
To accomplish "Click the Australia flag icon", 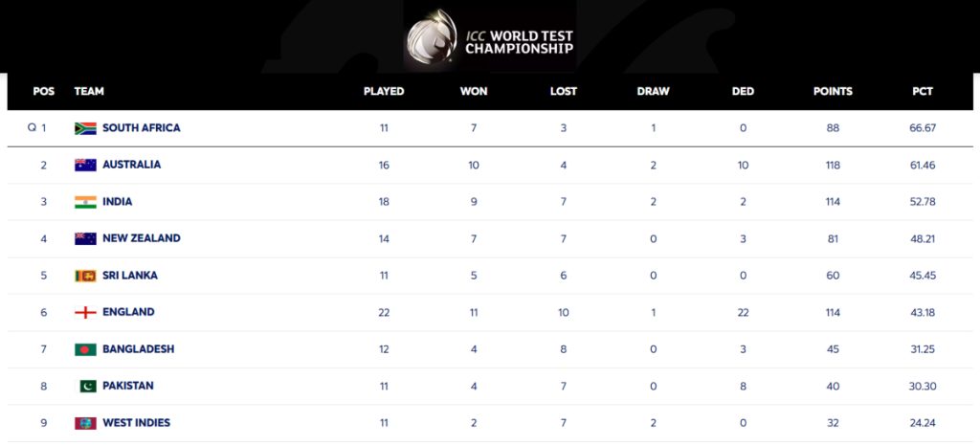I will tap(85, 165).
